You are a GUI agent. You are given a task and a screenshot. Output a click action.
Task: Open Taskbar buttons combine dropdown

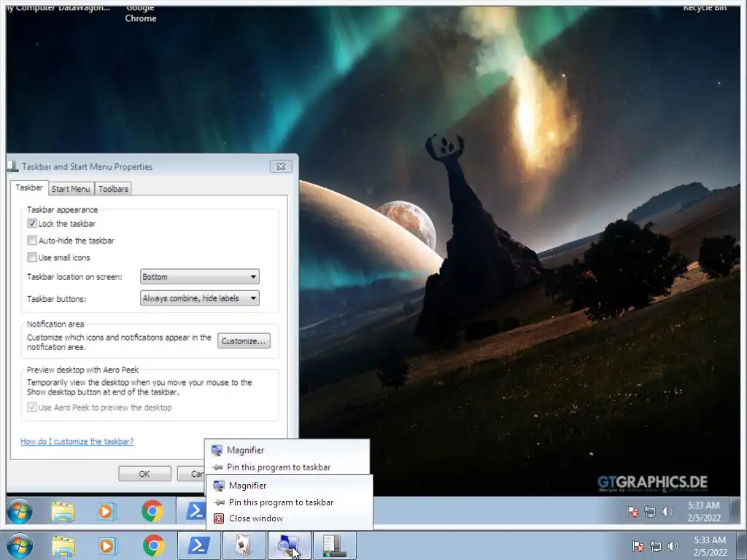200,298
